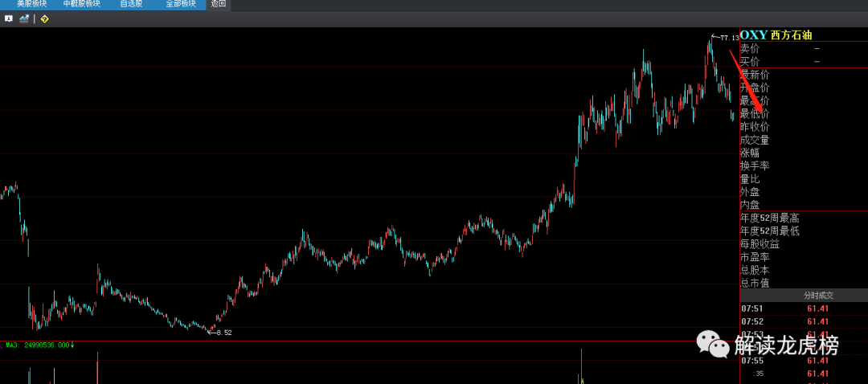
Task: Click the message notification toolbar icon
Action: [8, 18]
